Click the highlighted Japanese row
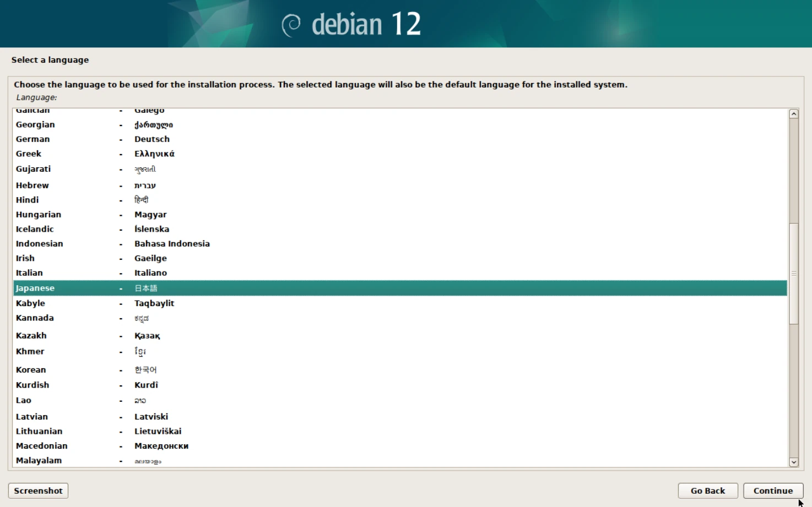This screenshot has height=507, width=812. click(400, 288)
